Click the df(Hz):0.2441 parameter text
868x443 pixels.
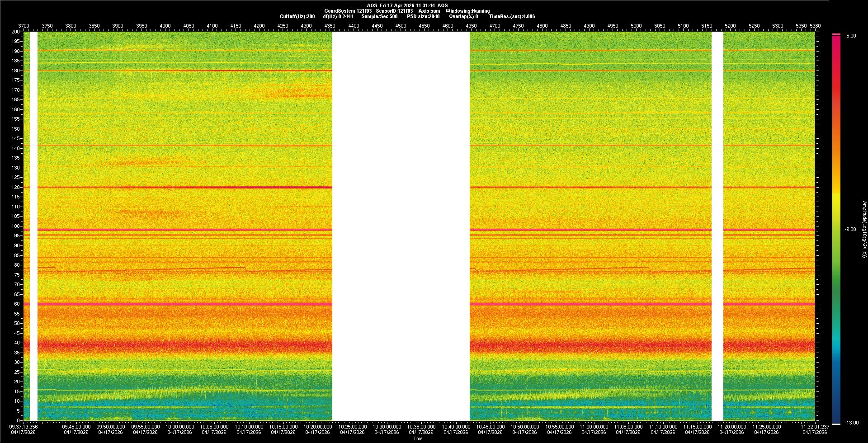pos(338,16)
